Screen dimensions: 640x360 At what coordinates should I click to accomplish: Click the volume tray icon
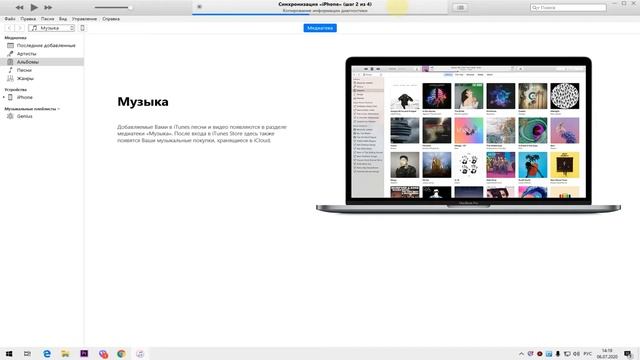[x=576, y=354]
